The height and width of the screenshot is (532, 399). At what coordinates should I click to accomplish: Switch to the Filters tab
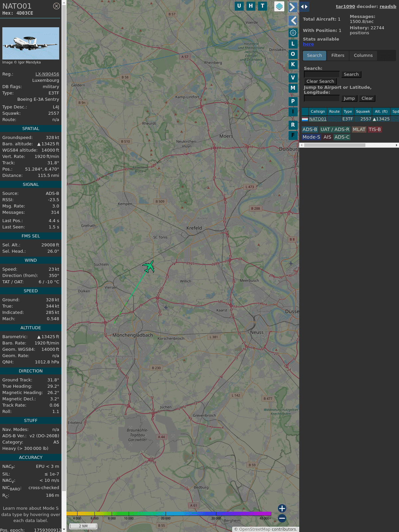(337, 56)
